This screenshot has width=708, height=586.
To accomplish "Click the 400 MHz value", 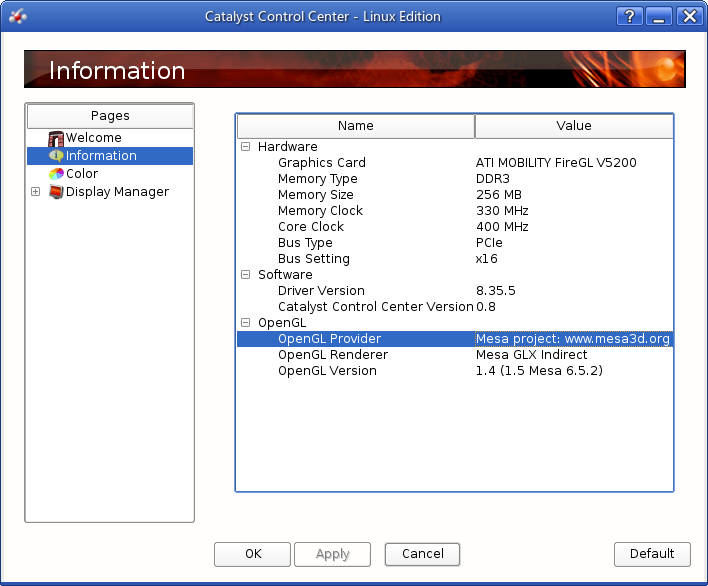I will [x=502, y=227].
